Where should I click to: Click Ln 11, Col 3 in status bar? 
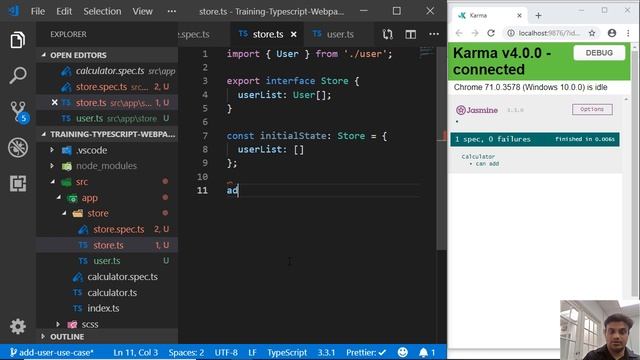click(x=136, y=352)
